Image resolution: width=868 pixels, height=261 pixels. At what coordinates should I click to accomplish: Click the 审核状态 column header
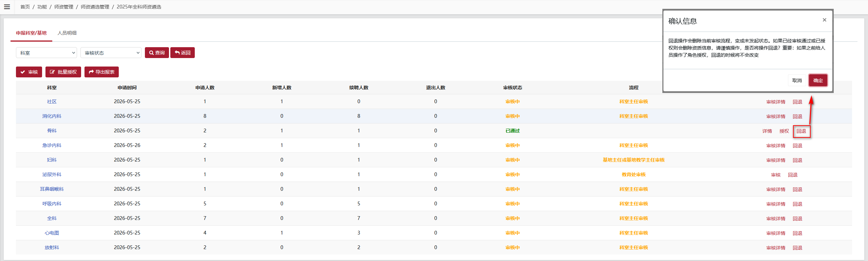(x=512, y=88)
